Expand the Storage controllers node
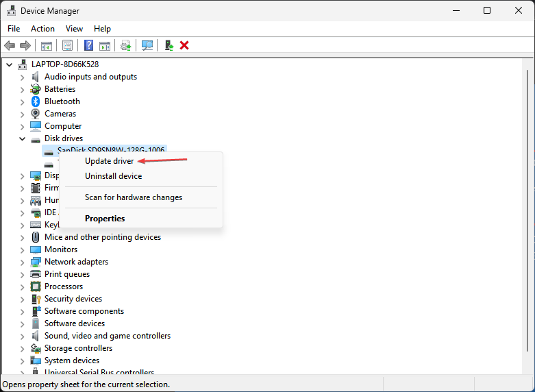Image resolution: width=535 pixels, height=392 pixels. (x=22, y=348)
